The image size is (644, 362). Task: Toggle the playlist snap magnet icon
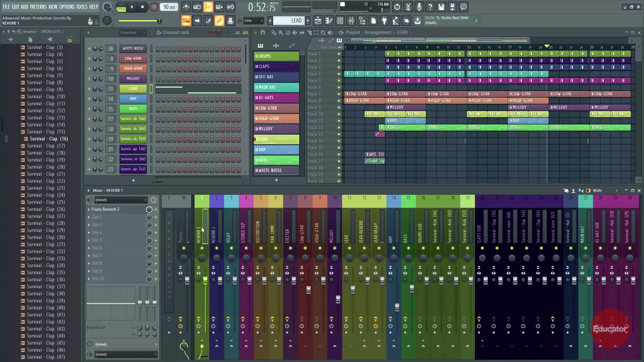[x=263, y=33]
